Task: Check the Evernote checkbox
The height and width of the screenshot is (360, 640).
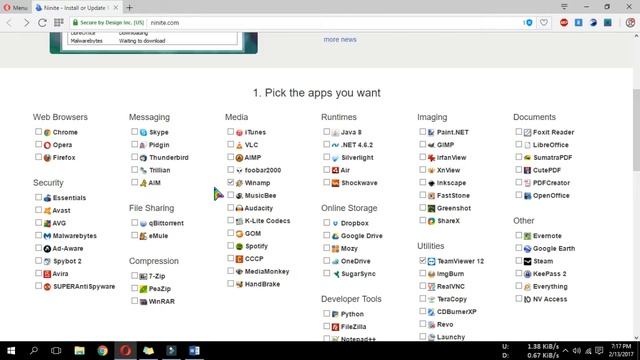Action: tap(519, 235)
